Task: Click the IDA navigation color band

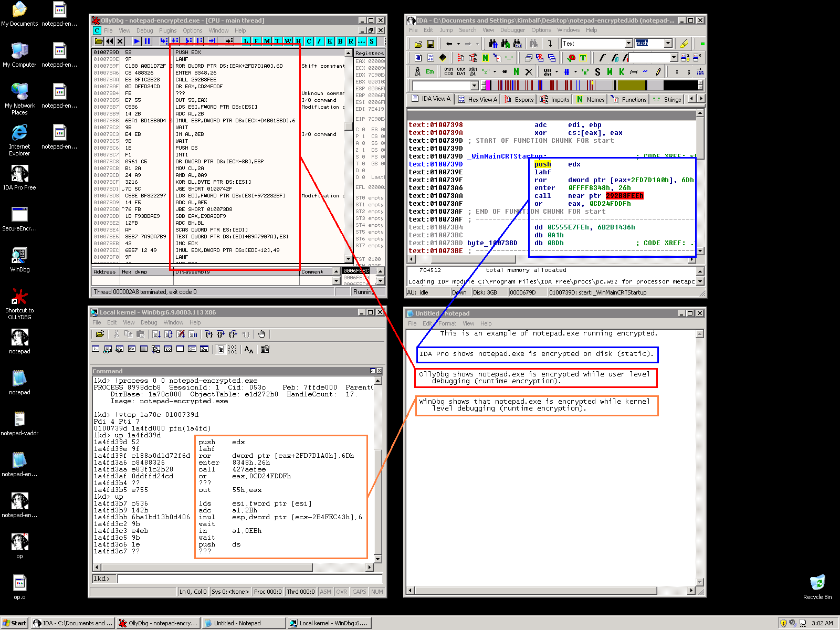Action: click(592, 85)
